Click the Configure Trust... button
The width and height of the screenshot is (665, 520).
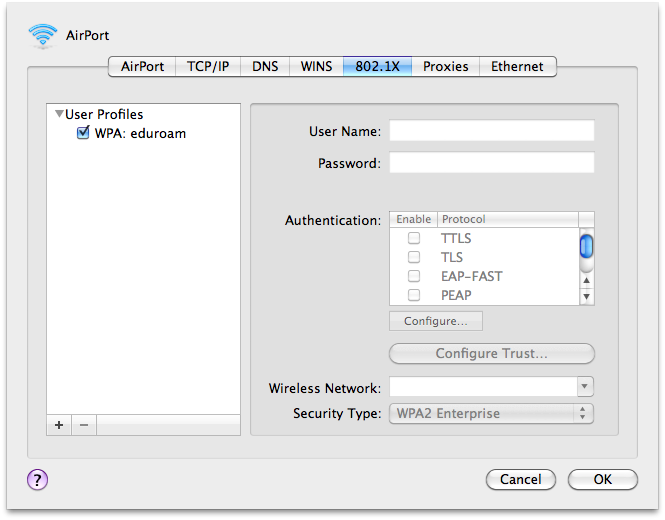click(492, 353)
